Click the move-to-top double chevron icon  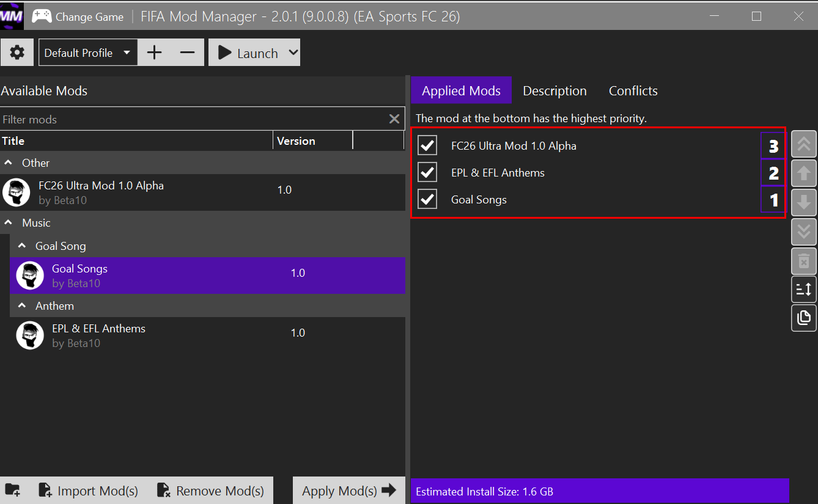tap(804, 144)
